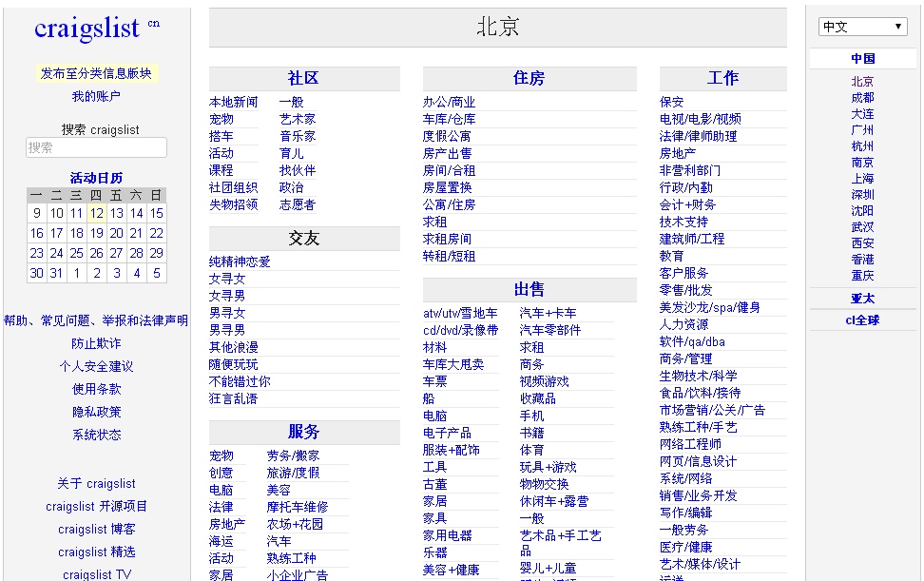Open craigslist 开源项目 link
The image size is (924, 581).
click(x=96, y=507)
